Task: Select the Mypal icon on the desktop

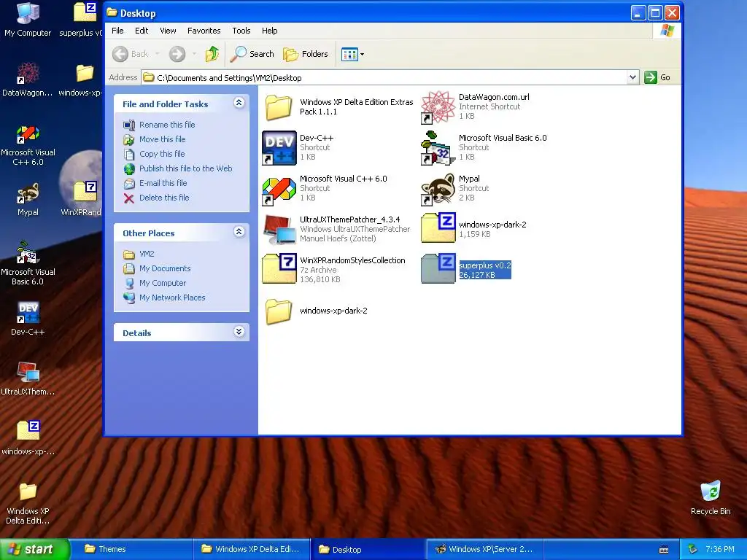Action: [28, 200]
